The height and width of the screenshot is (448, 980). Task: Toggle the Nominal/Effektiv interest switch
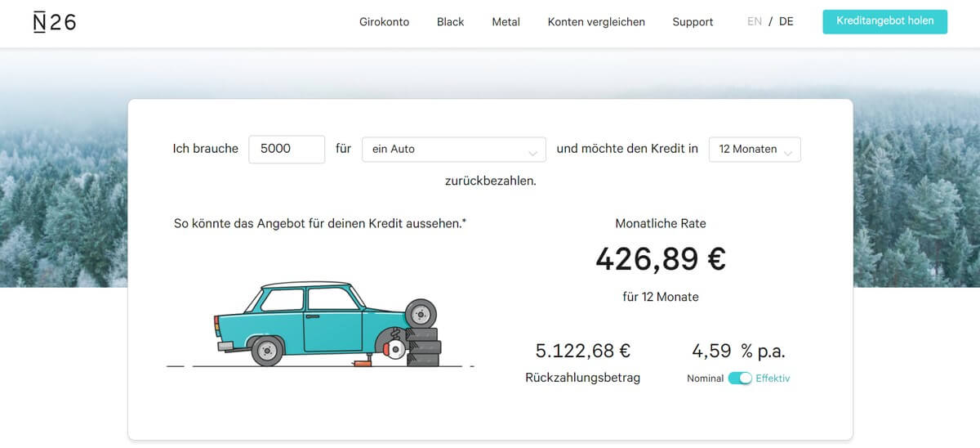point(740,379)
